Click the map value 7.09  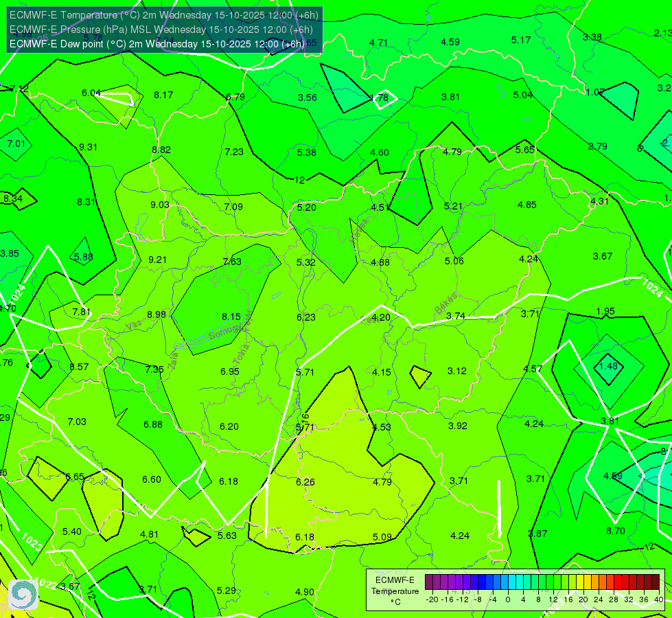[x=233, y=207]
